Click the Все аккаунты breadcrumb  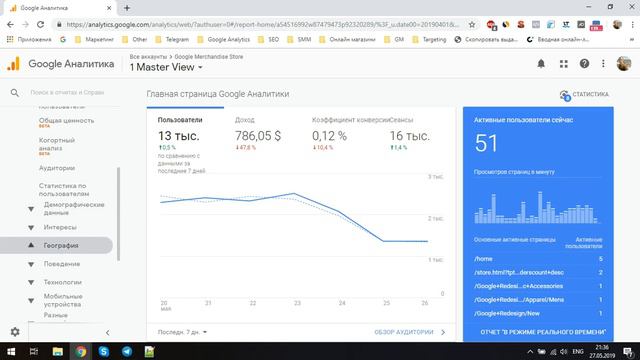[x=148, y=57]
